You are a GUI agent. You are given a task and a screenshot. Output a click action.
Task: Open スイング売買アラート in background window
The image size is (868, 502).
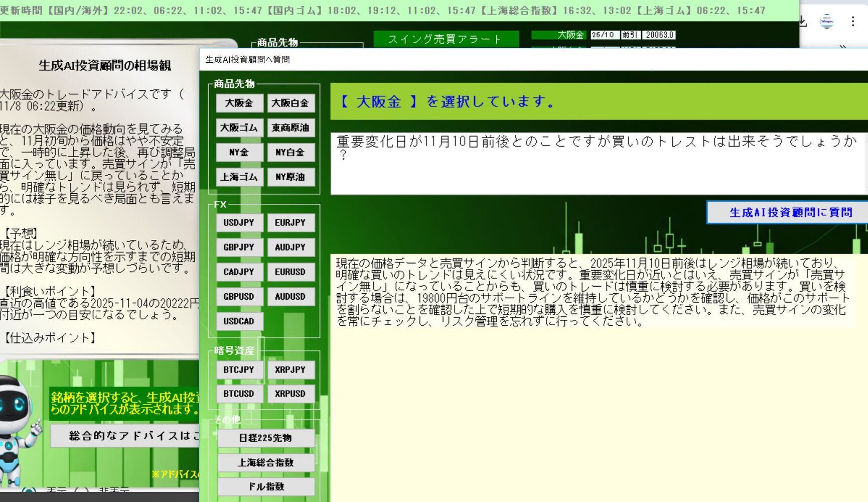(x=446, y=39)
